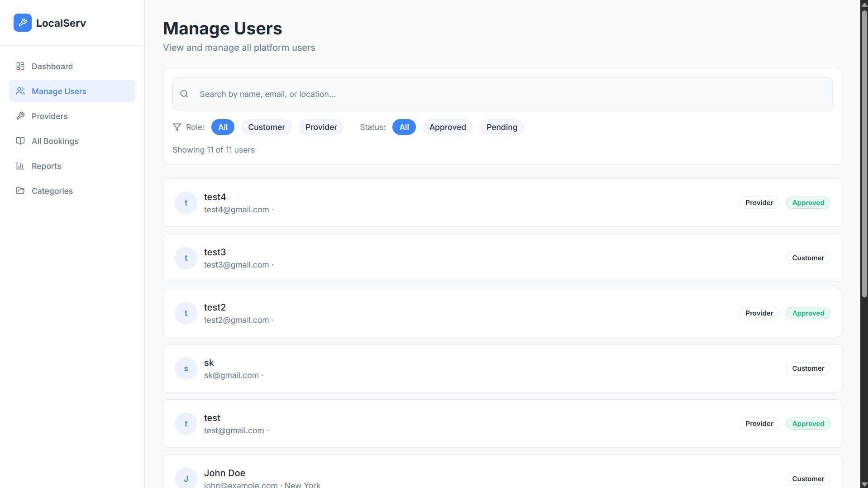Click test4's Provider badge
The image size is (868, 488).
tap(759, 203)
